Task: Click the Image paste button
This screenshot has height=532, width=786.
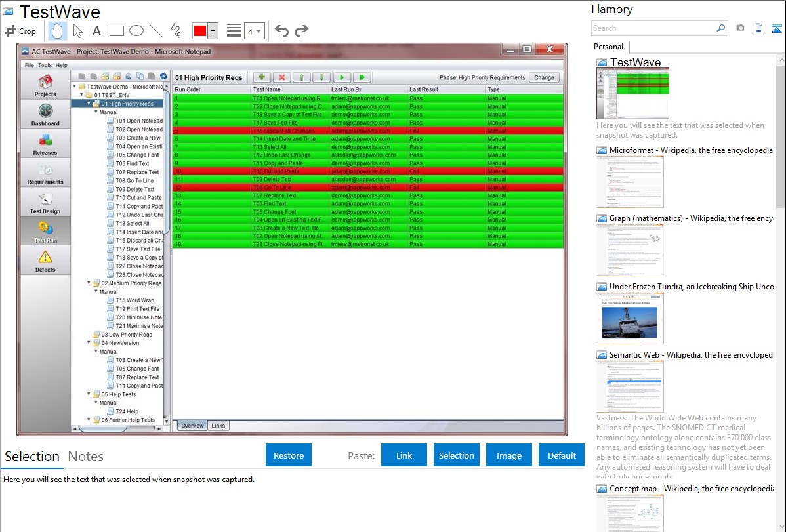Action: point(509,455)
